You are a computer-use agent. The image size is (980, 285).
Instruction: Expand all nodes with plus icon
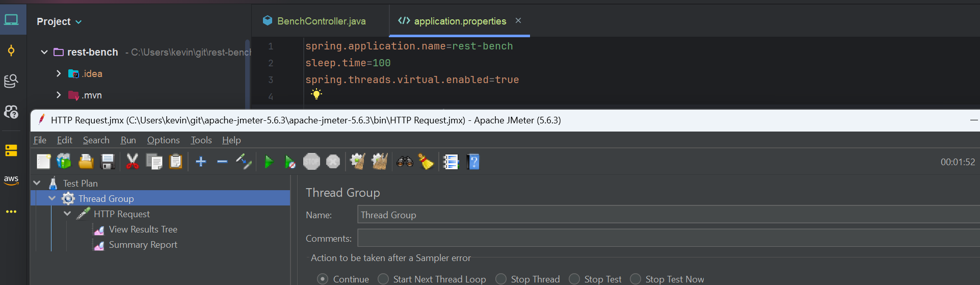(201, 162)
